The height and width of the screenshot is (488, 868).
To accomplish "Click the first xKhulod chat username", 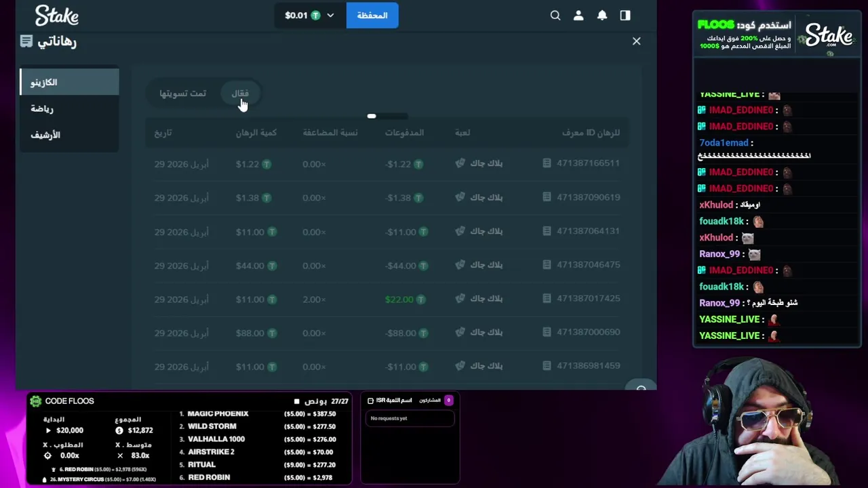I will (x=716, y=205).
